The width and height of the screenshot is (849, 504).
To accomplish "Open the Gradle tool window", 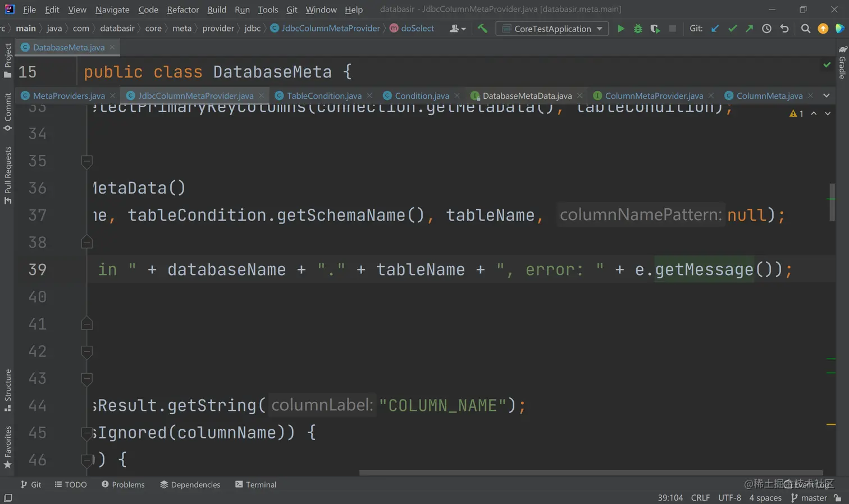I will coord(842,62).
